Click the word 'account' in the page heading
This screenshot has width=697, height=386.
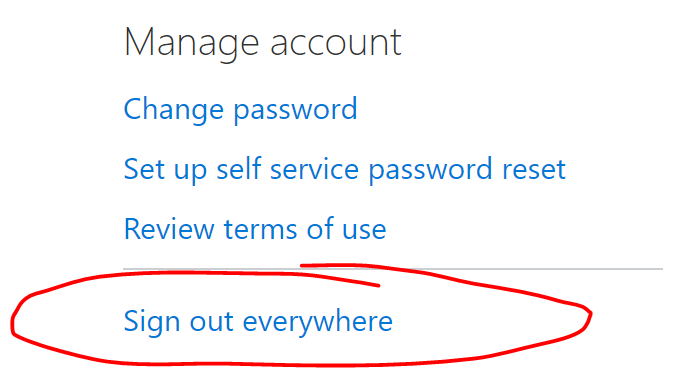pyautogui.click(x=336, y=44)
